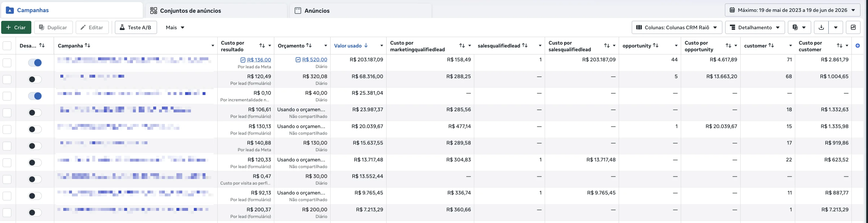Sort by Campanha column arrows
Screen dimensions: 868x223
click(x=87, y=45)
